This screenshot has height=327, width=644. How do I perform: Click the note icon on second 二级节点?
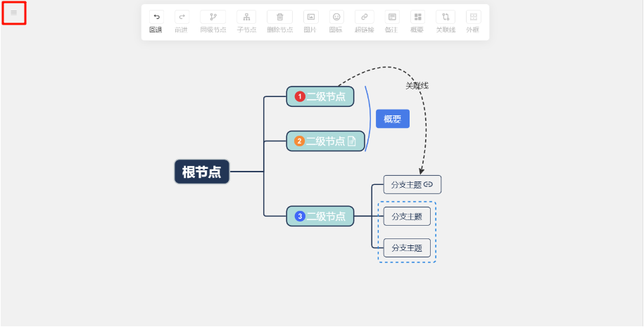click(x=352, y=141)
